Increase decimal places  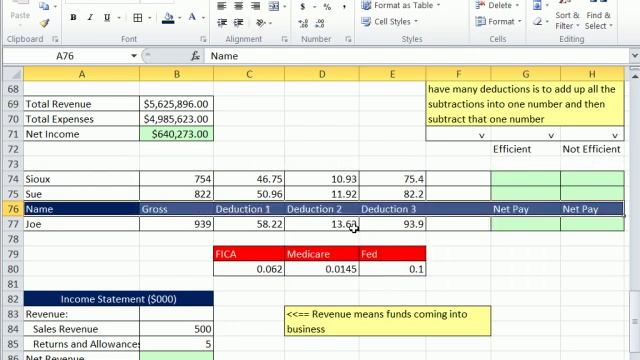(x=303, y=24)
